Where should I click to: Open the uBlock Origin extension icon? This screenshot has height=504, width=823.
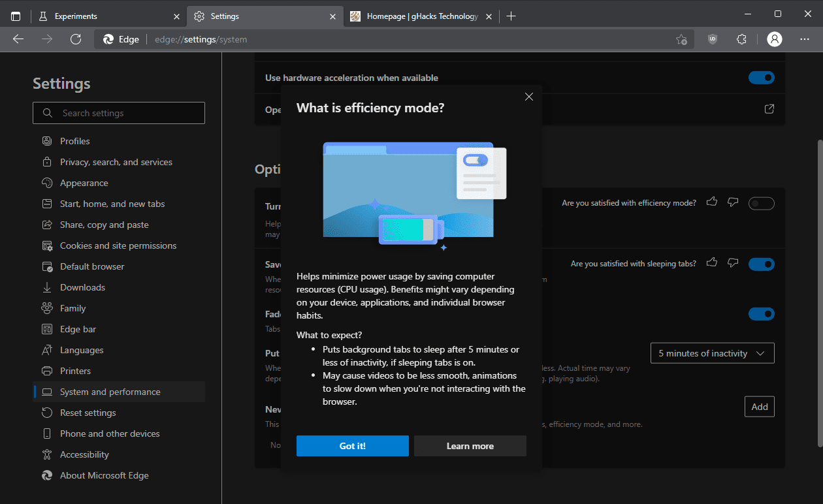point(712,39)
